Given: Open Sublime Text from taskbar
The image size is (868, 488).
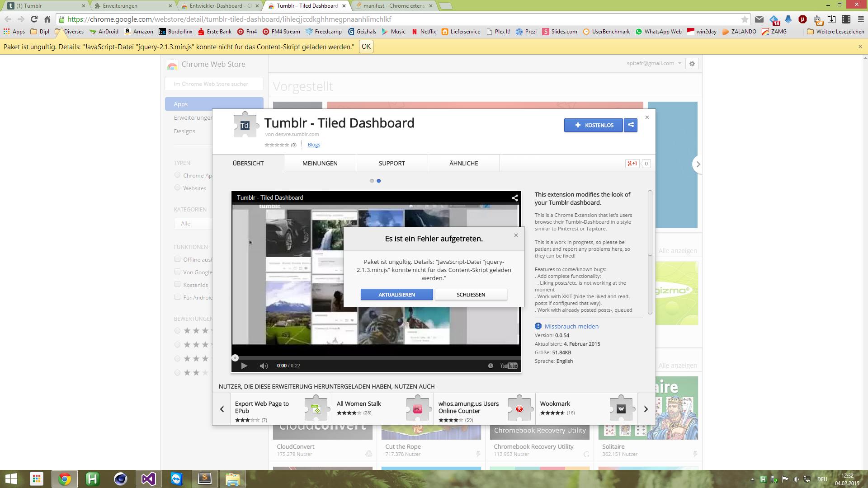Looking at the screenshot, I should click(x=205, y=479).
